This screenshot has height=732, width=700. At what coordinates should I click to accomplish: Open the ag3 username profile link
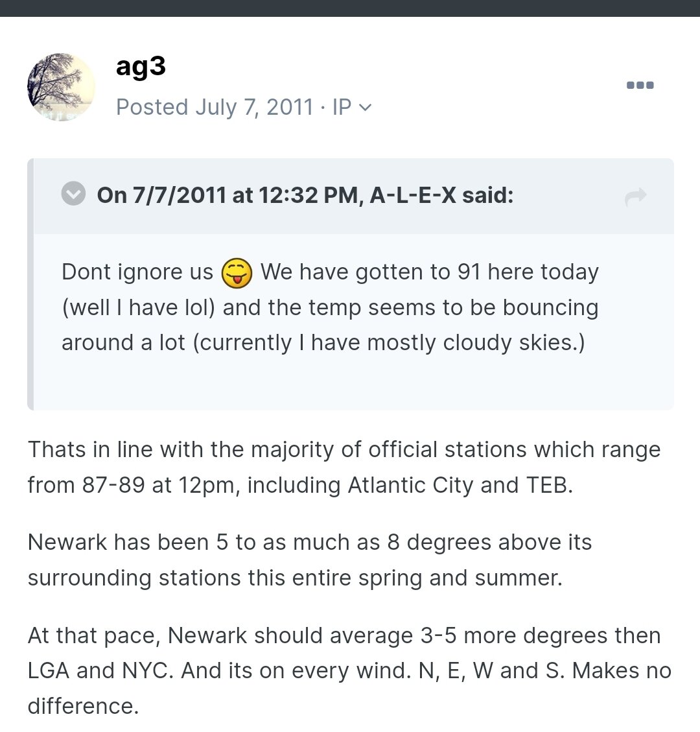[141, 66]
